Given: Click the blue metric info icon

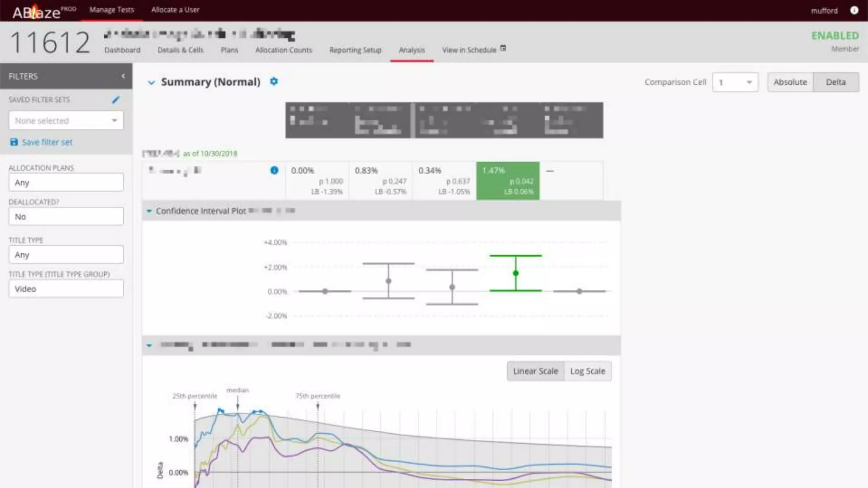Looking at the screenshot, I should [274, 170].
